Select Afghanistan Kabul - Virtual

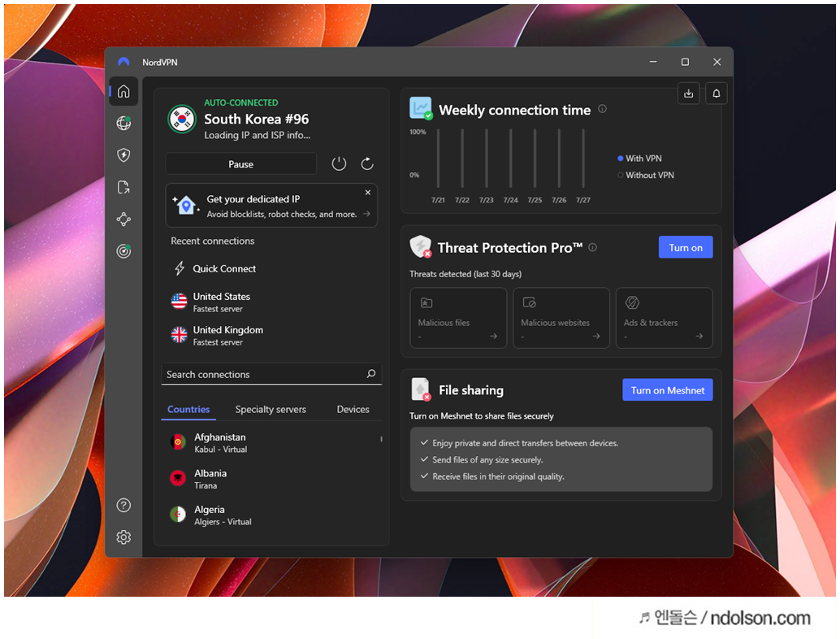(271, 443)
